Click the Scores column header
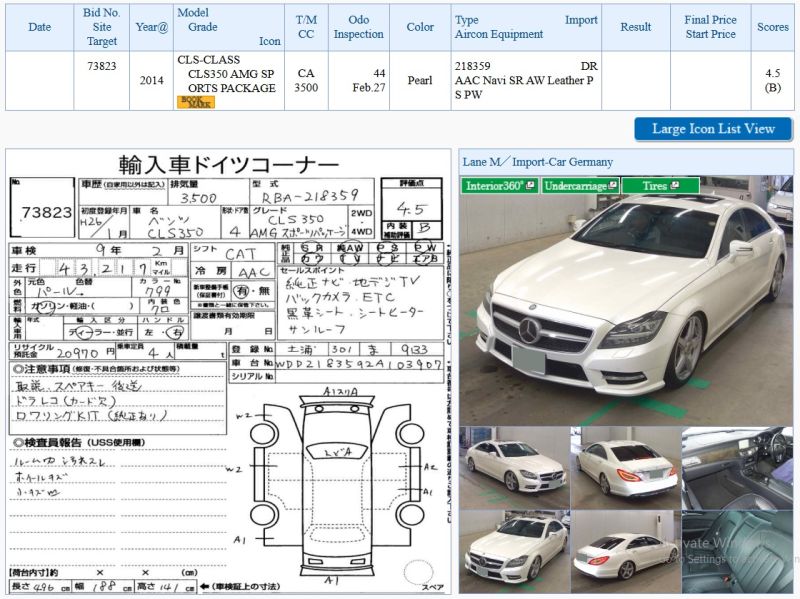The height and width of the screenshot is (599, 800). coord(772,27)
